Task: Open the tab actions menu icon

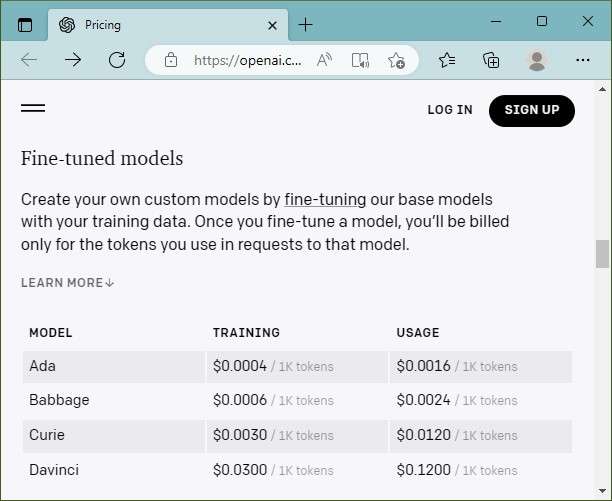Action: [x=25, y=25]
